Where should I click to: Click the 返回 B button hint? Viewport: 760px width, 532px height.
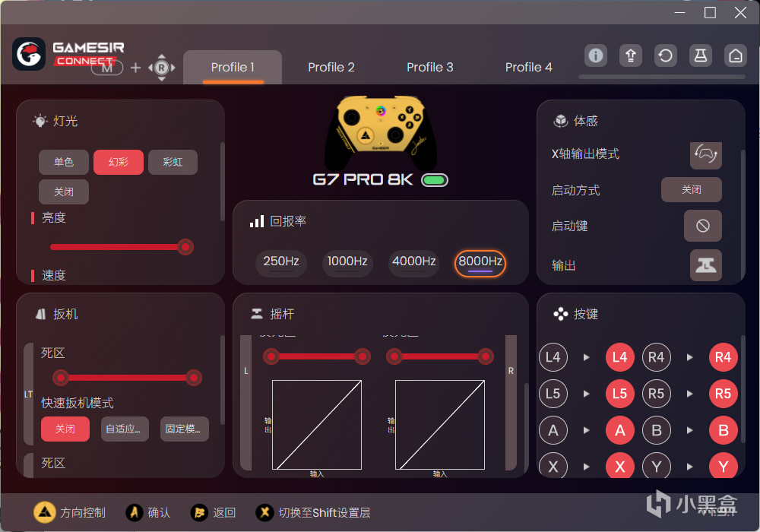click(x=214, y=512)
